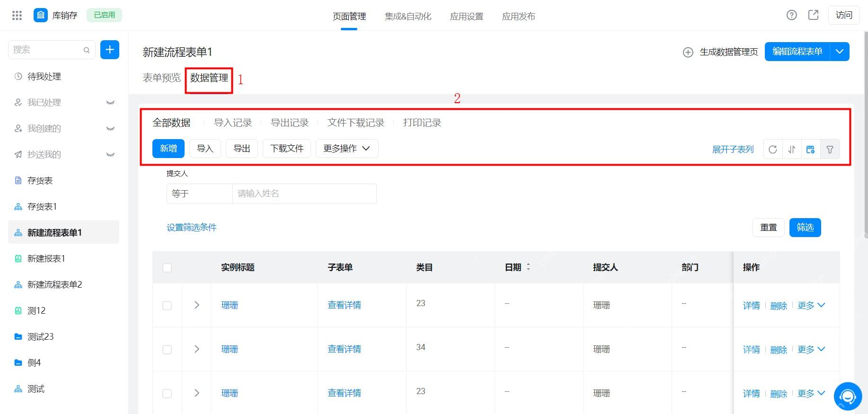Toggle visibility eye for 我已处理
This screenshot has height=414, width=868.
pos(110,103)
